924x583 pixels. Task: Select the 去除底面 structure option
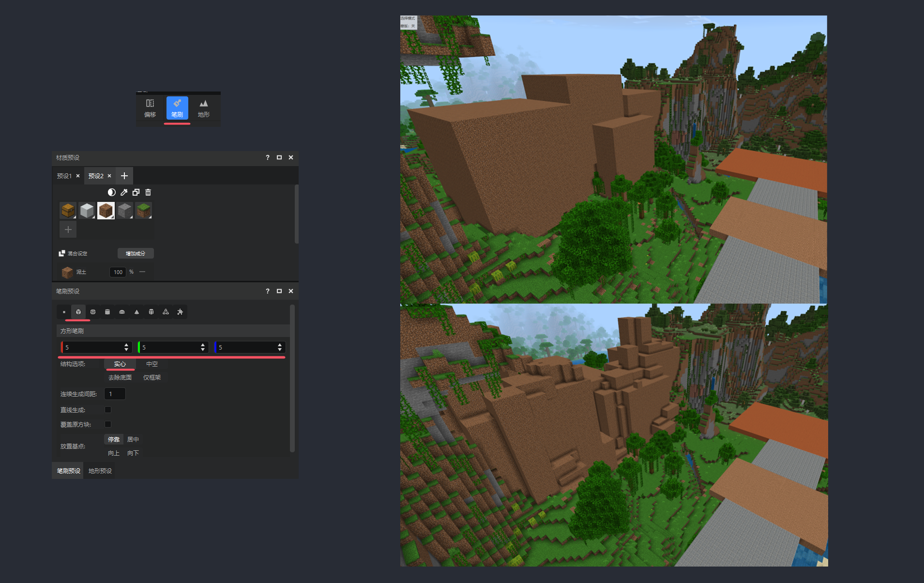(x=120, y=378)
